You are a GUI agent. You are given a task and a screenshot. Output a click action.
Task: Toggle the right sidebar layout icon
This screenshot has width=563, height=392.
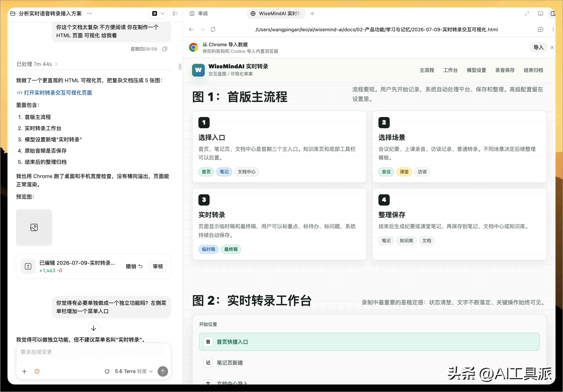coord(553,13)
